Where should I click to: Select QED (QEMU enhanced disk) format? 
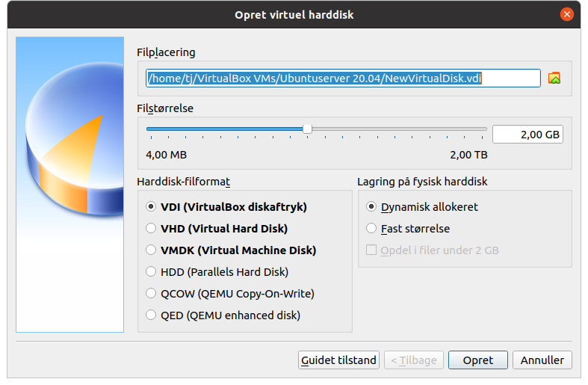pyautogui.click(x=223, y=315)
